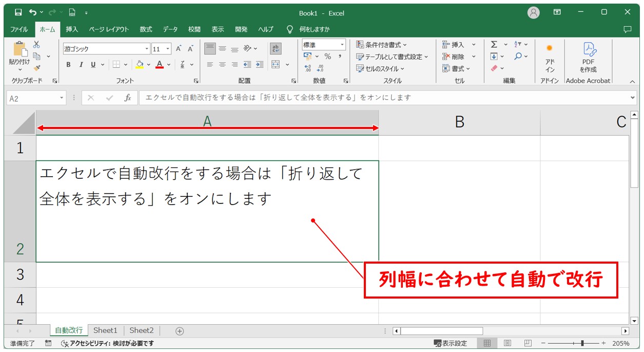Click the Merge and Center icon
The width and height of the screenshot is (644, 352).
coord(276,65)
